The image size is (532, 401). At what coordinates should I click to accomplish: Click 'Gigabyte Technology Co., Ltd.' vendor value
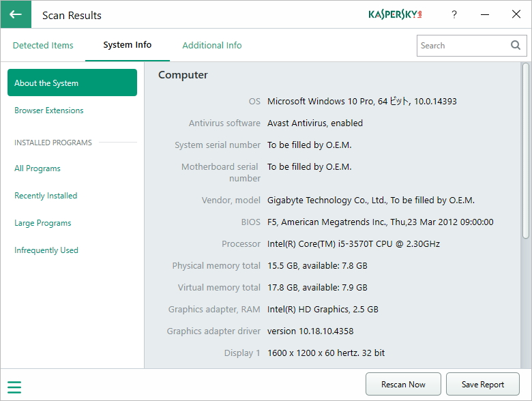371,200
